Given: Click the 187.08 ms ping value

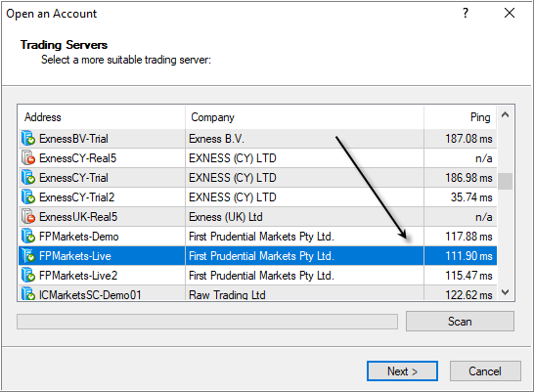Looking at the screenshot, I should 468,139.
